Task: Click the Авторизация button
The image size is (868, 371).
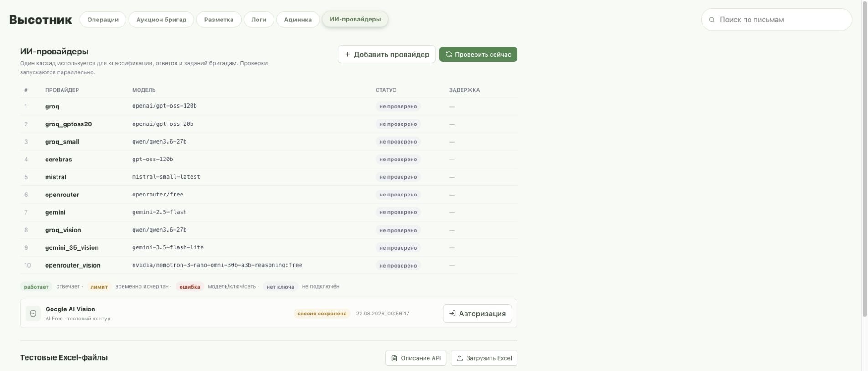Action: [x=477, y=314]
